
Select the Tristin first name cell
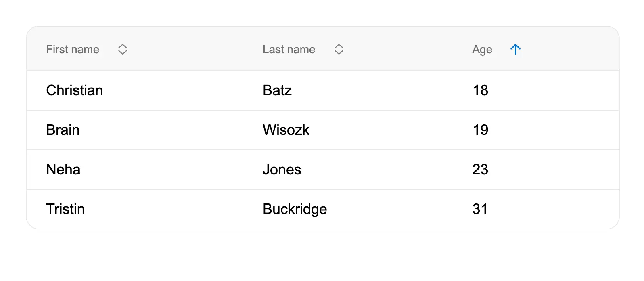pos(65,209)
